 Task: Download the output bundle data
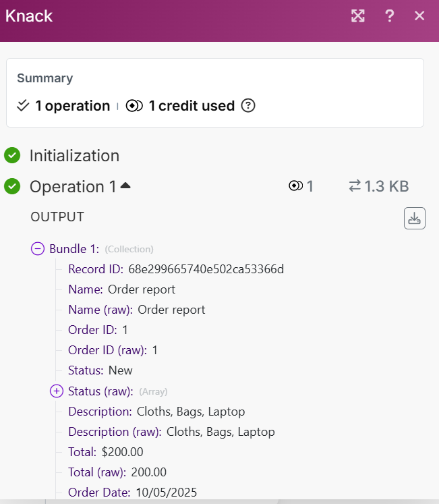pyautogui.click(x=415, y=219)
